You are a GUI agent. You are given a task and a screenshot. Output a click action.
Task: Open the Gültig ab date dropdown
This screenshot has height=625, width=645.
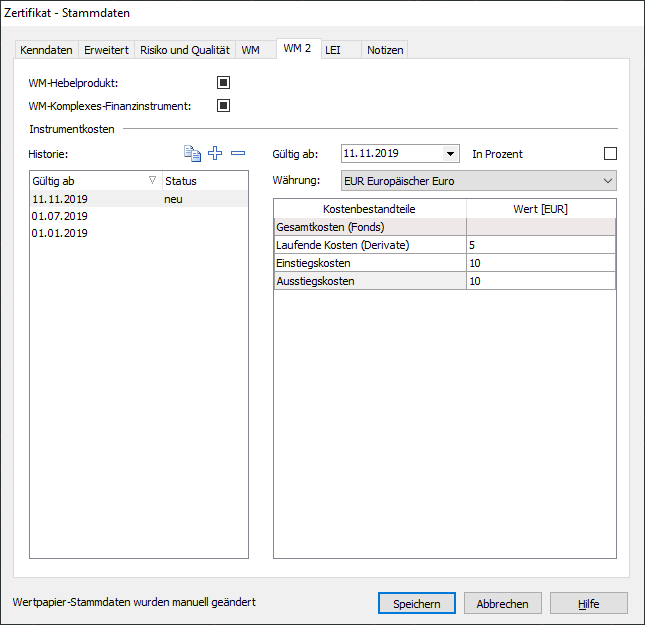[450, 154]
